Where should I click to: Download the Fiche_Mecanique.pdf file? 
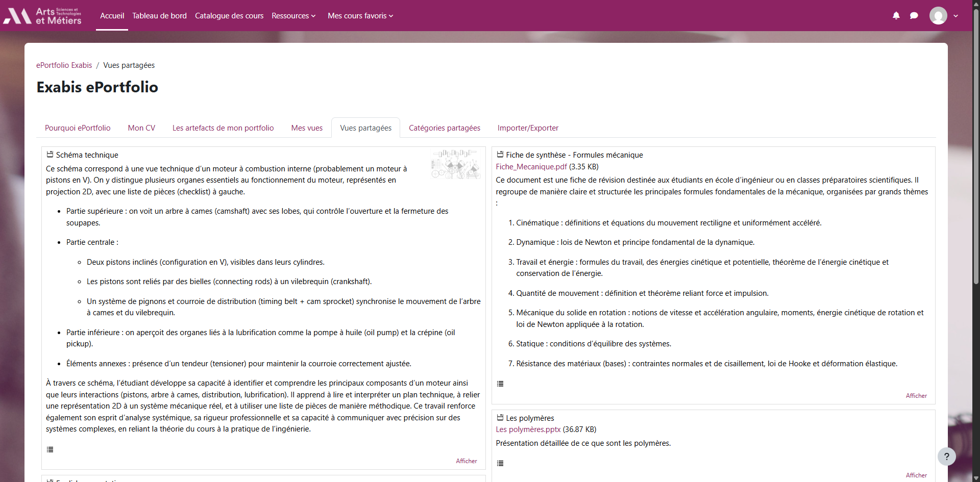(x=531, y=167)
